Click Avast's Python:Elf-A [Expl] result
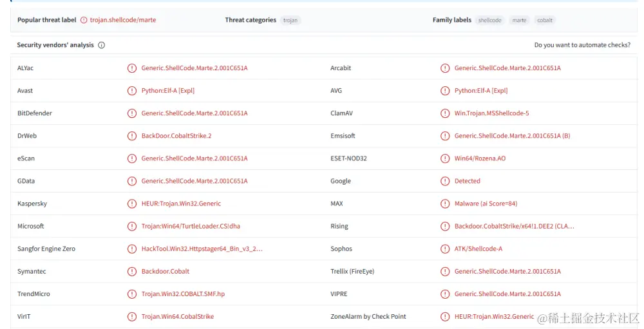644x329 pixels. click(x=168, y=91)
